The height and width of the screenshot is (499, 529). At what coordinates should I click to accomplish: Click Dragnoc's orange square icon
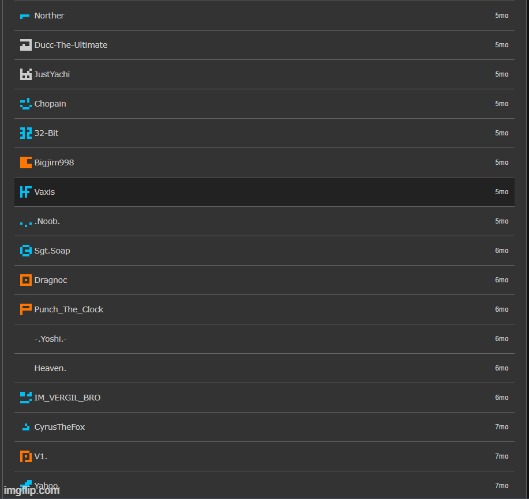tap(26, 280)
